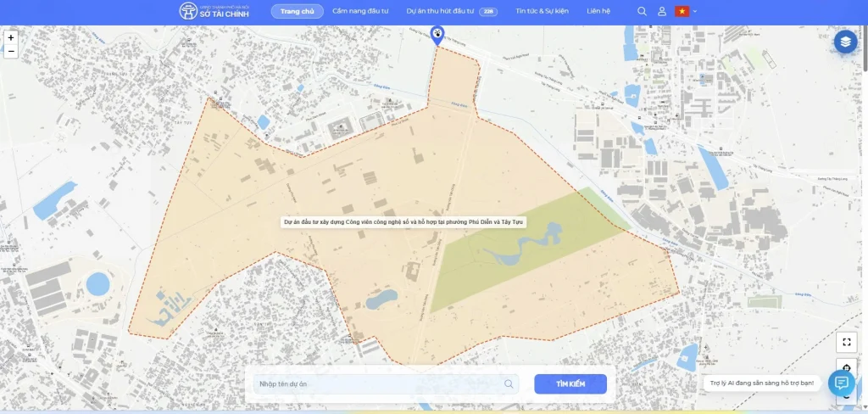Go to Tin tức & Sự kiện
The image size is (868, 414).
(542, 11)
